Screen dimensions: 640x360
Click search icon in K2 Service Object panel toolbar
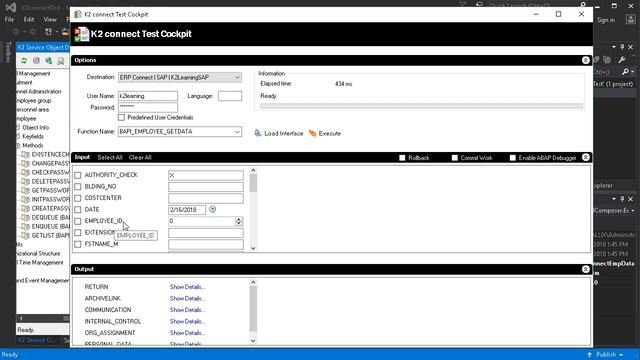tap(49, 61)
